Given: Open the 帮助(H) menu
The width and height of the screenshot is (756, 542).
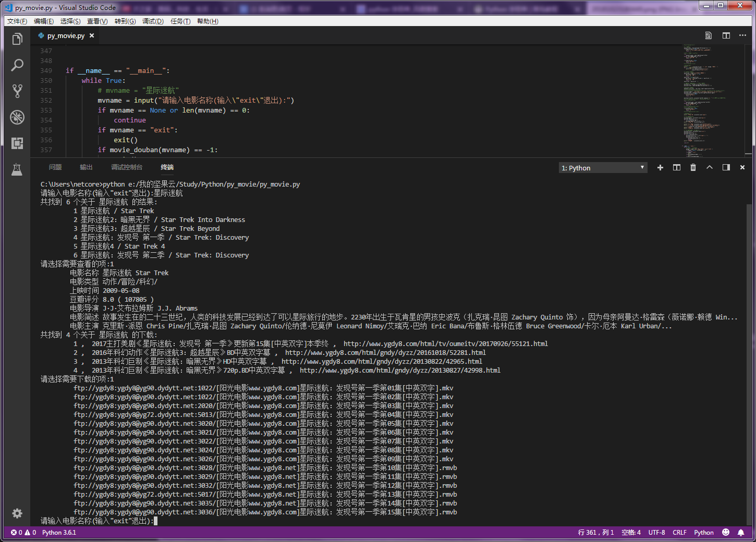Looking at the screenshot, I should [x=208, y=21].
